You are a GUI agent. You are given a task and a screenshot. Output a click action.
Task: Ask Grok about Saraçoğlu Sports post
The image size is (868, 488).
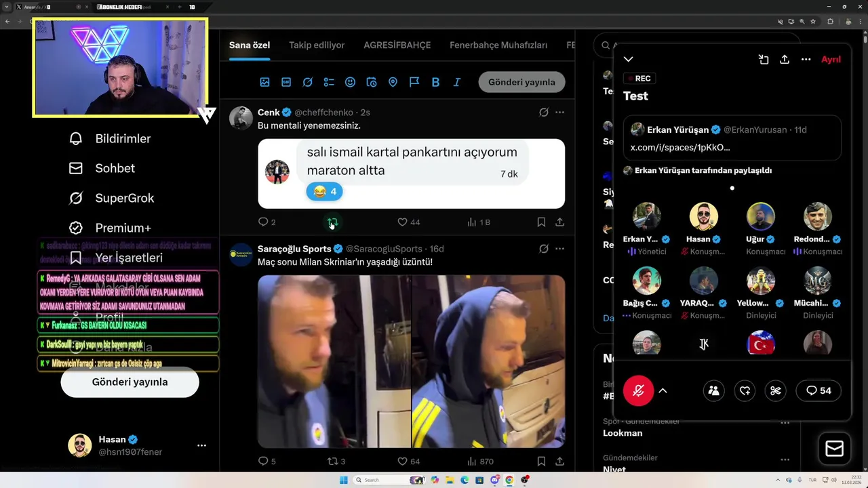pos(543,249)
